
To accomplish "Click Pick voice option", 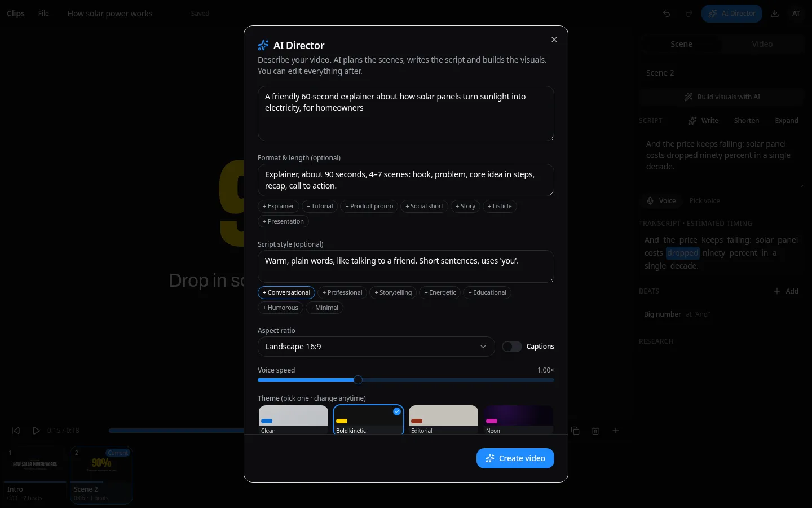I will coord(705,201).
